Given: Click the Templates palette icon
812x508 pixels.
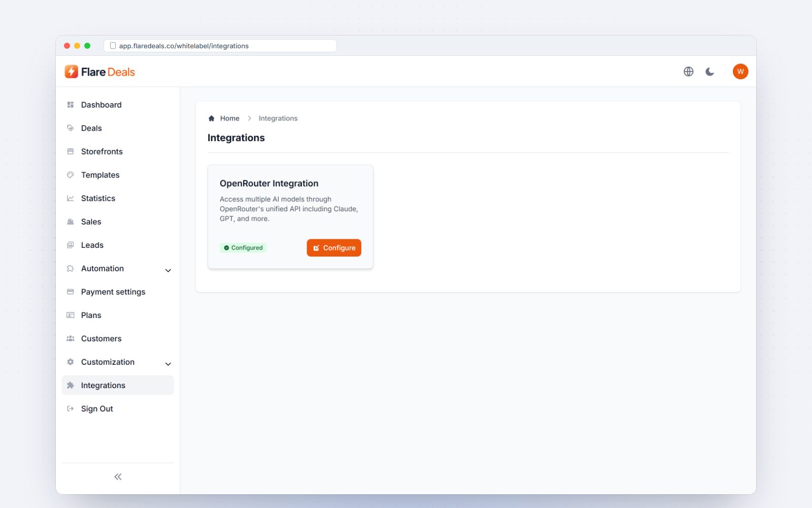Looking at the screenshot, I should coord(71,175).
